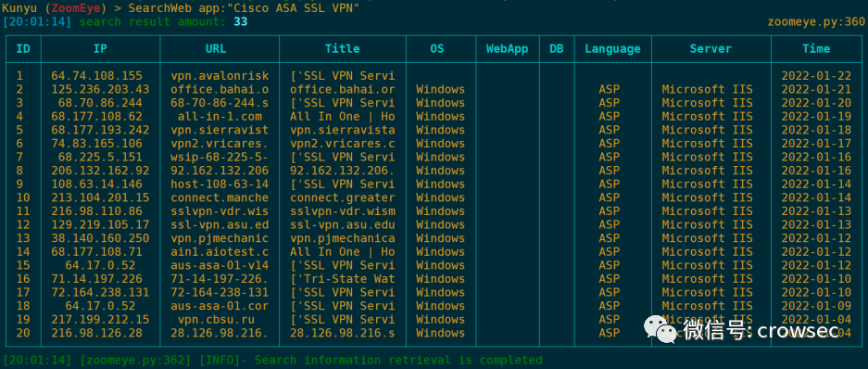Click the IP column header

[x=100, y=49]
